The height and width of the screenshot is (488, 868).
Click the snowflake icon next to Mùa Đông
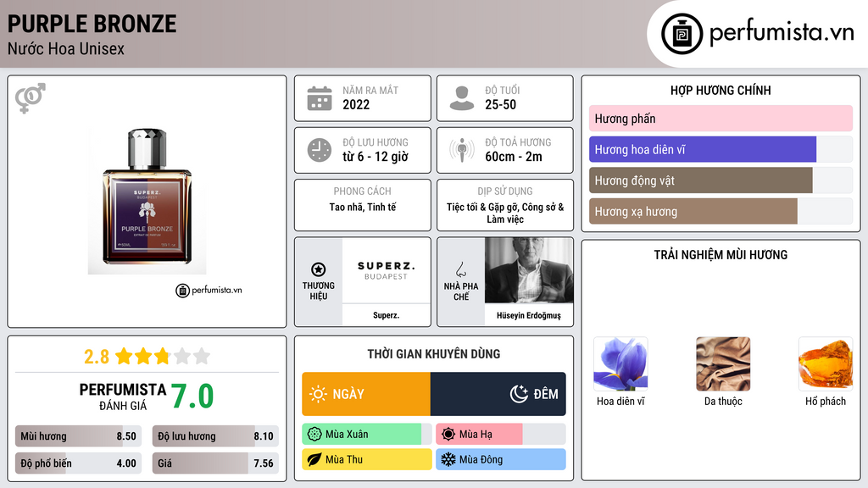[x=448, y=459]
